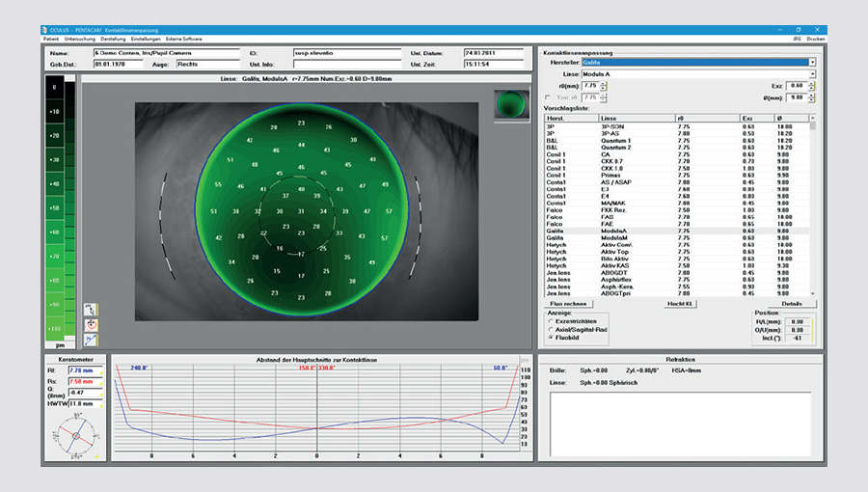Click the Exz column header
868x492 pixels.
point(757,119)
